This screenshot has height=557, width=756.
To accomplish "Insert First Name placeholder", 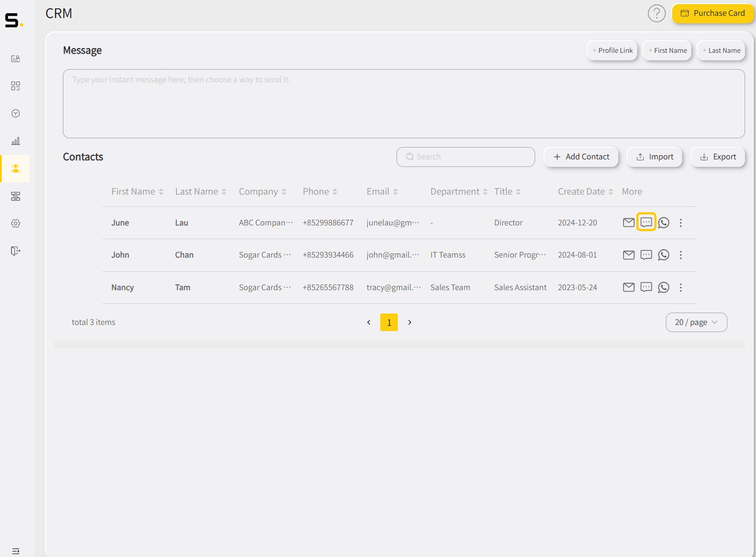I will click(x=667, y=50).
